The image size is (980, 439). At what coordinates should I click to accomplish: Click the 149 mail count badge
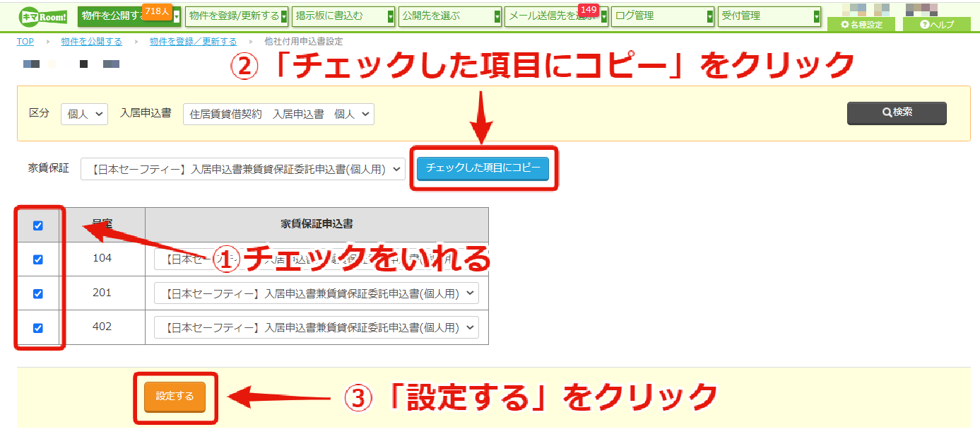pyautogui.click(x=588, y=10)
